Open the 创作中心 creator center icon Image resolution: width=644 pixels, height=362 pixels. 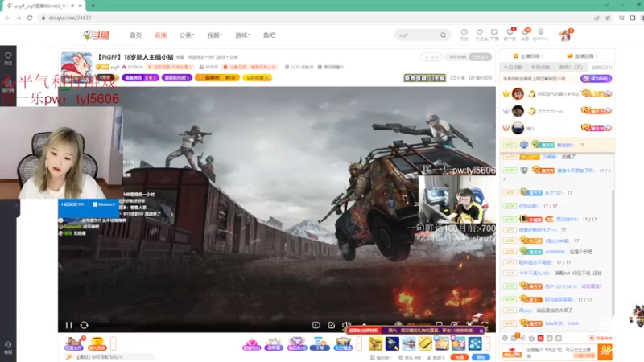(x=540, y=35)
